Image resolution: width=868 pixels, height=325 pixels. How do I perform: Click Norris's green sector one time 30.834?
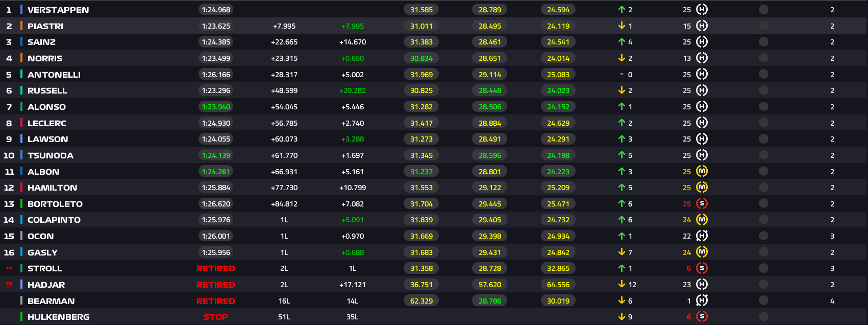pyautogui.click(x=421, y=58)
